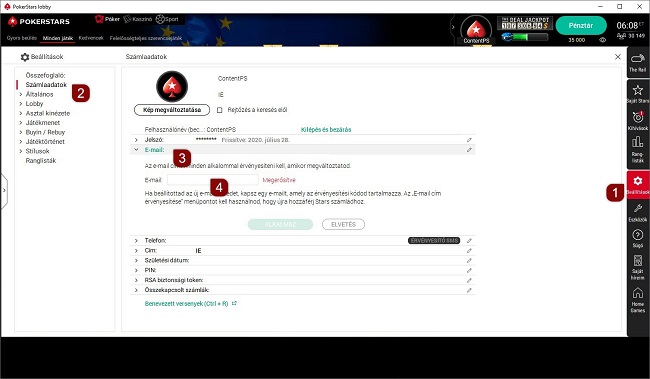Expand the PIN row

coord(136,270)
